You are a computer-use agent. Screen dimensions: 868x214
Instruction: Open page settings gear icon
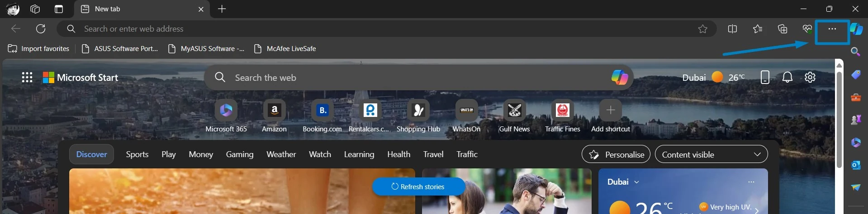[810, 77]
